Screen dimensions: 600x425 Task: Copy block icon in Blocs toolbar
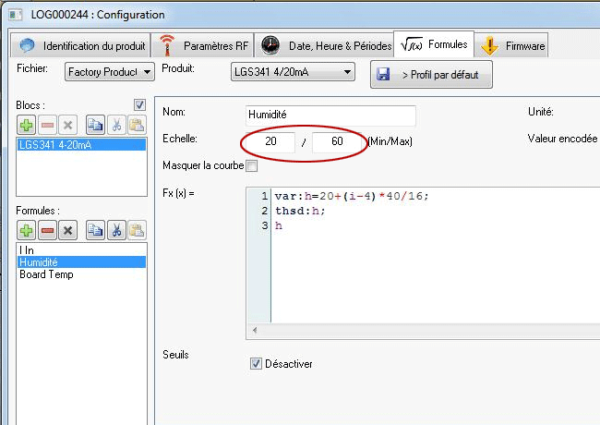pos(95,125)
